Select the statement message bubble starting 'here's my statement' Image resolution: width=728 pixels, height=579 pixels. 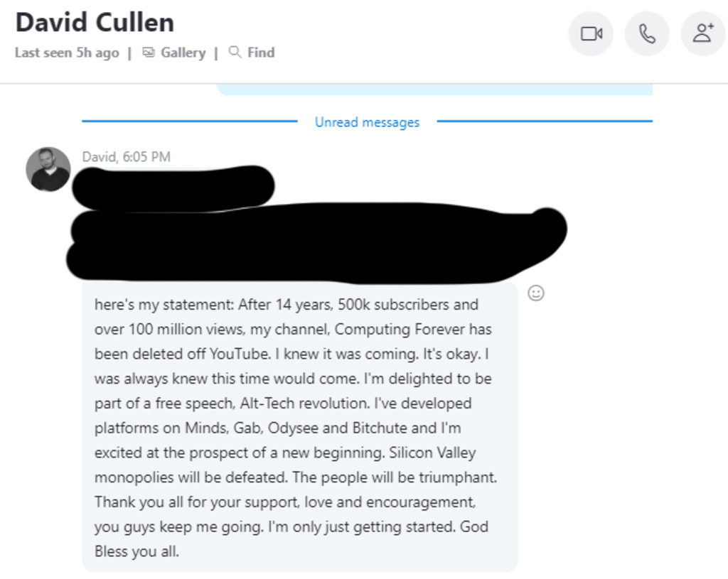(300, 427)
